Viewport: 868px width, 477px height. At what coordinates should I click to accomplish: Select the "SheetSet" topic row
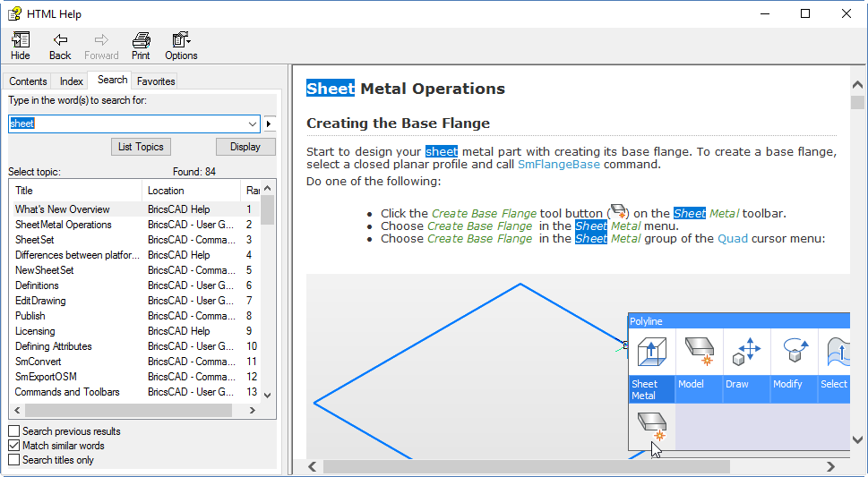[x=135, y=240]
